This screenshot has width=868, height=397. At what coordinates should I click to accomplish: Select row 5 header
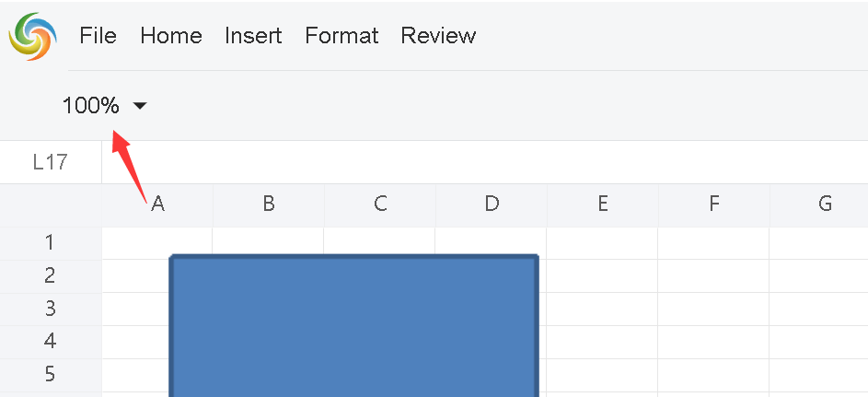point(50,374)
